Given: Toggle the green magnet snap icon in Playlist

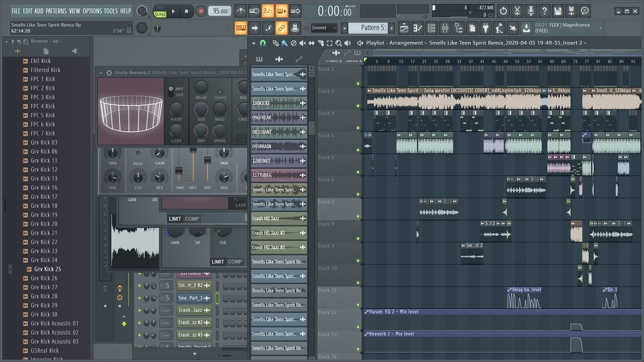Looking at the screenshot, I should click(x=263, y=42).
